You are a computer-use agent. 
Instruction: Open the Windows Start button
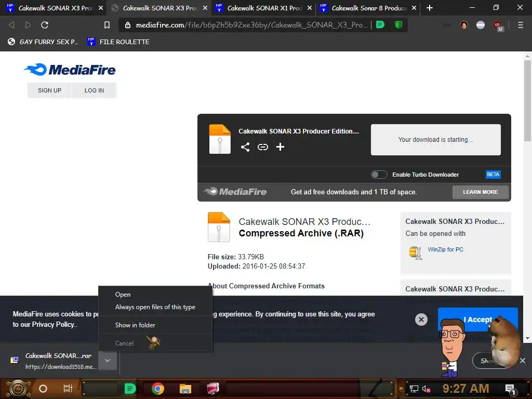coord(17,389)
